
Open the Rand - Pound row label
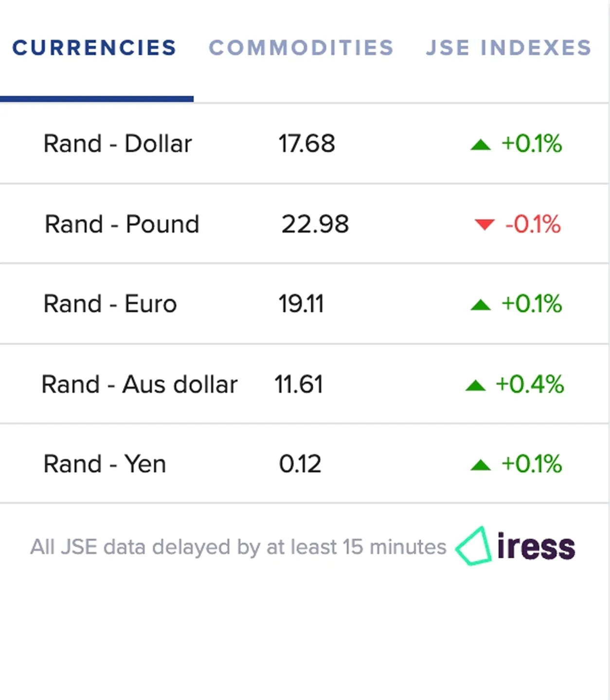[122, 224]
